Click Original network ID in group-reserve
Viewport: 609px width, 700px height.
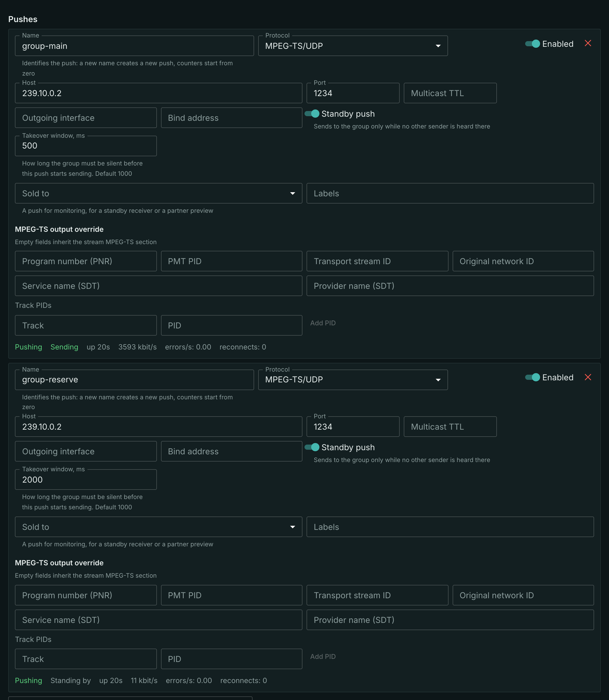(x=523, y=595)
